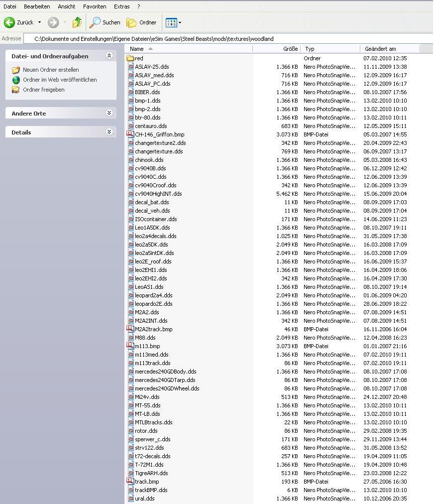Open the Bearbeiten menu
Viewport: 436px width, 504px height.
pos(37,6)
